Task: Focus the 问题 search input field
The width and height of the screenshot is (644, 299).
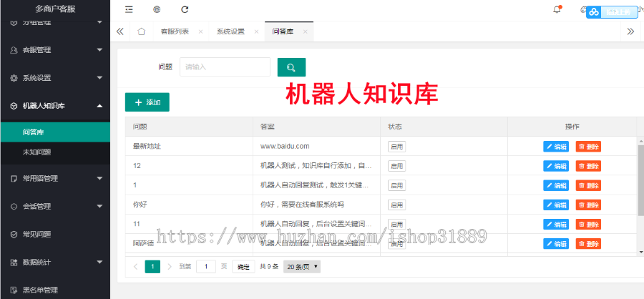Action: [225, 67]
